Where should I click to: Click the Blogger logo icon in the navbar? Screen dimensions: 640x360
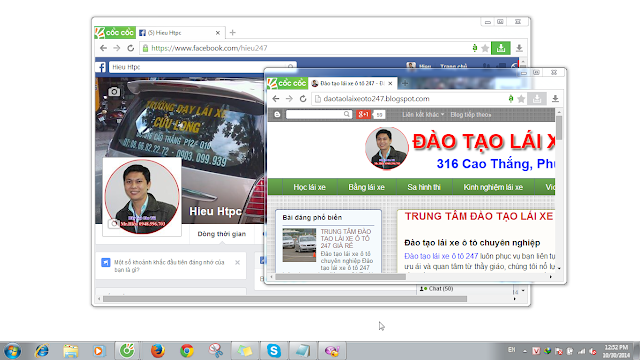[x=277, y=115]
